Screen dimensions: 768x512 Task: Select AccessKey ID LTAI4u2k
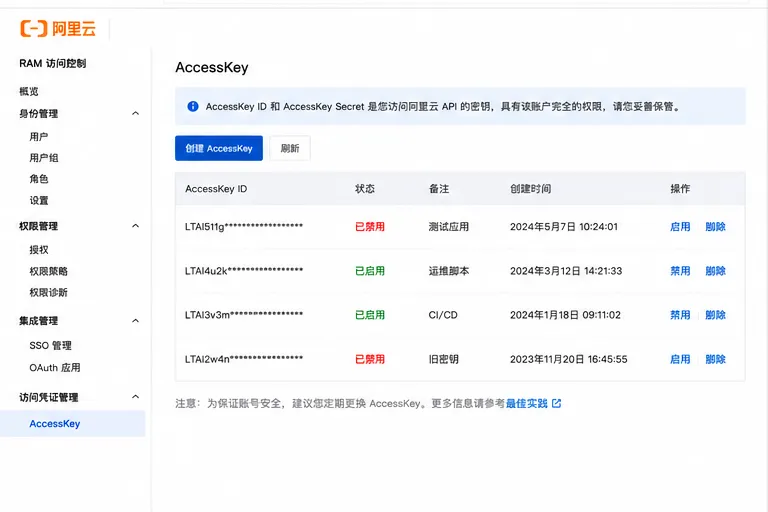(244, 271)
